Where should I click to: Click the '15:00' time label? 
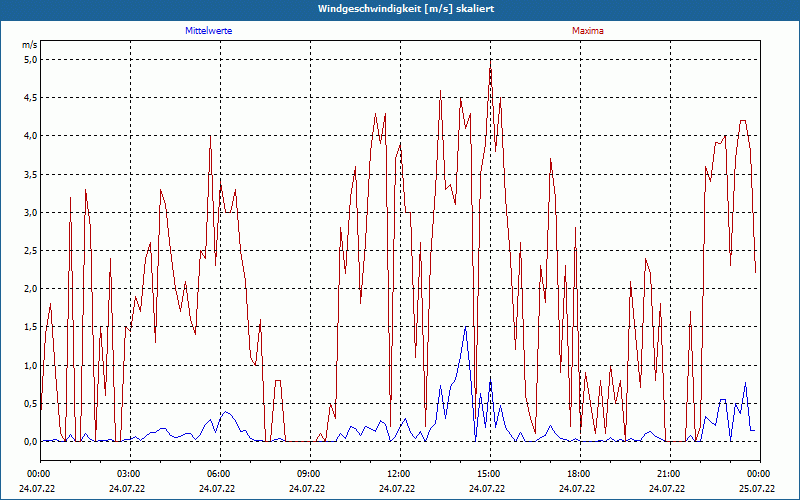(x=490, y=474)
